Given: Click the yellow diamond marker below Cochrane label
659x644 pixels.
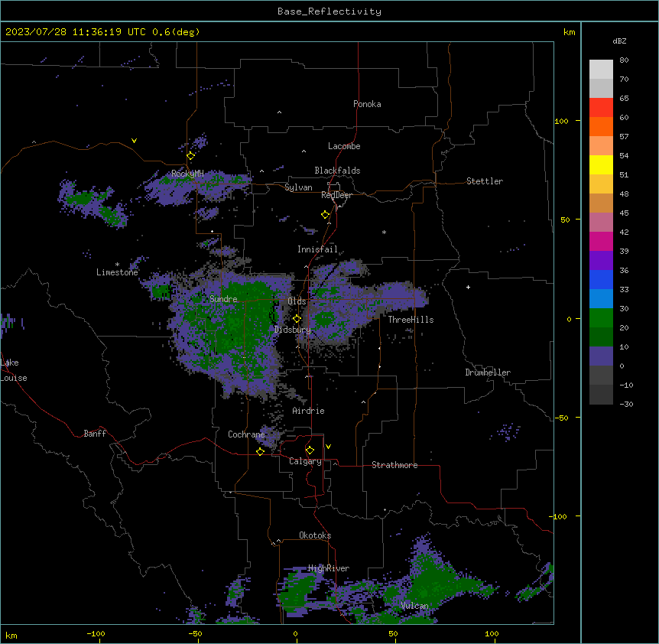Looking at the screenshot, I should [x=260, y=451].
